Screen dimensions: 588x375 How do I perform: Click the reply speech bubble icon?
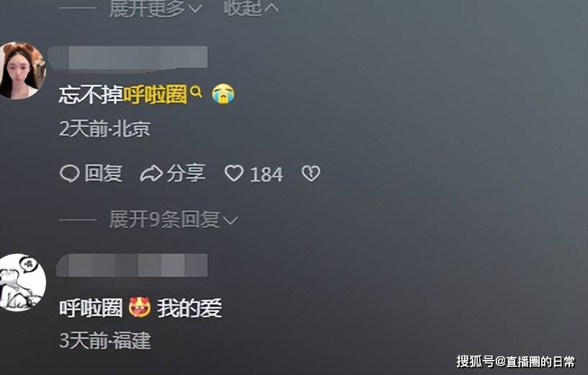(x=69, y=174)
